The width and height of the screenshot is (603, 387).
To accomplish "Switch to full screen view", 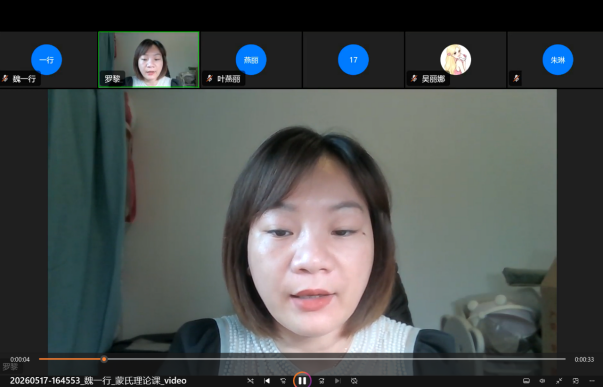I will tap(559, 381).
